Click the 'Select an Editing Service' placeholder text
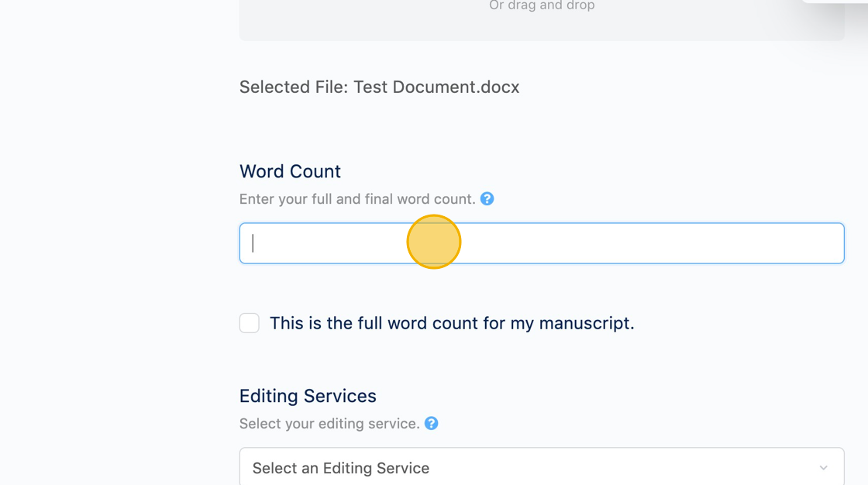The height and width of the screenshot is (485, 868). tap(341, 468)
